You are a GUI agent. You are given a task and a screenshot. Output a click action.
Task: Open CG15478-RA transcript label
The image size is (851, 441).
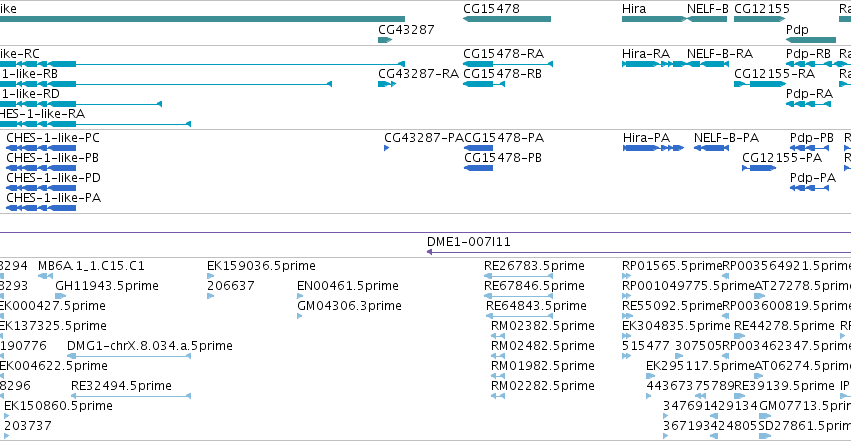503,54
